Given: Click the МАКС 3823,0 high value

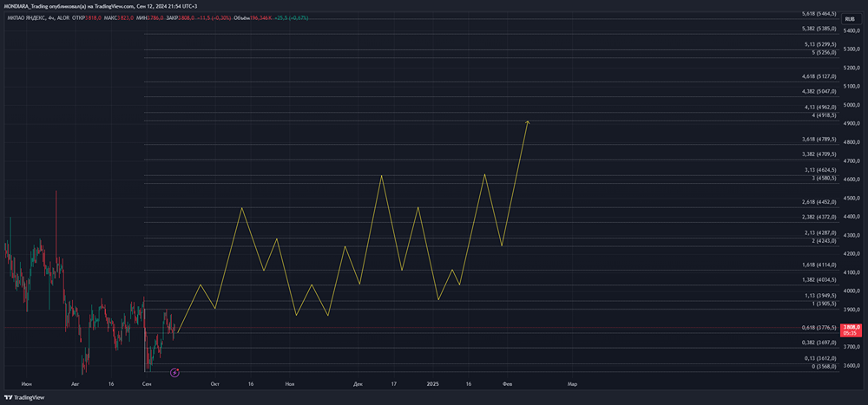Looking at the screenshot, I should [118, 17].
